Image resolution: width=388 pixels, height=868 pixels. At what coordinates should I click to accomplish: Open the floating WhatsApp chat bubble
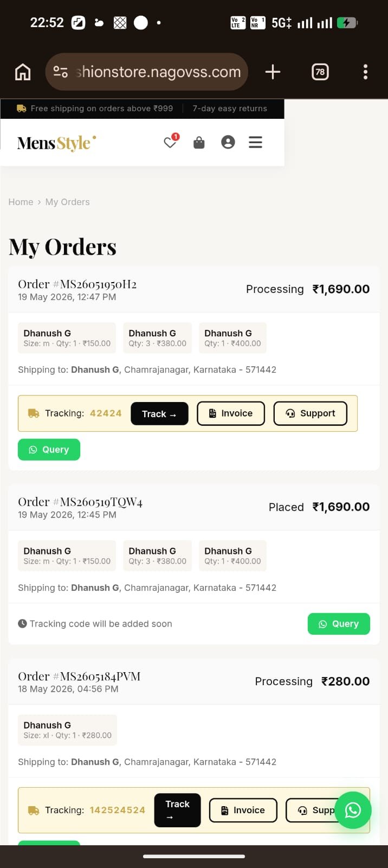click(353, 810)
